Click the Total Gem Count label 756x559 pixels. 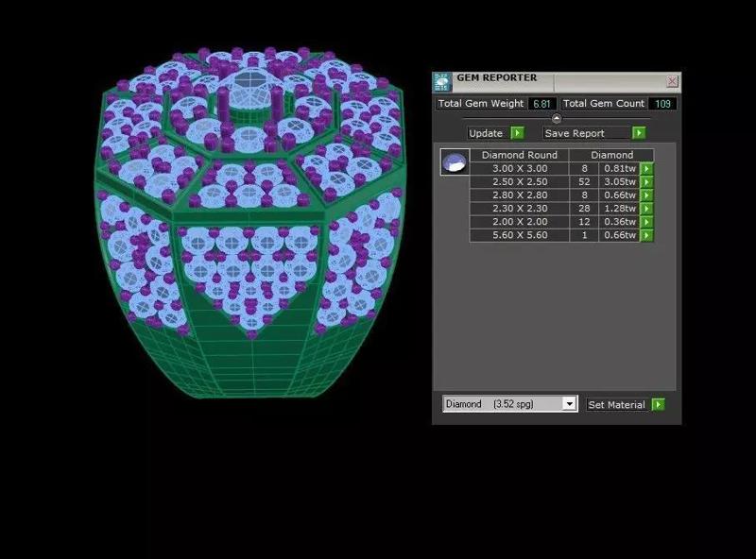(604, 104)
